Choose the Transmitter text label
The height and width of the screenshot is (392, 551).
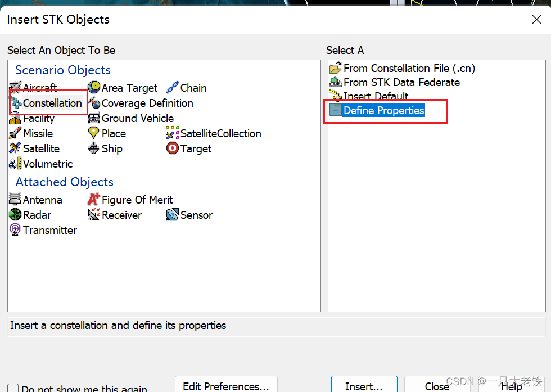click(x=50, y=230)
